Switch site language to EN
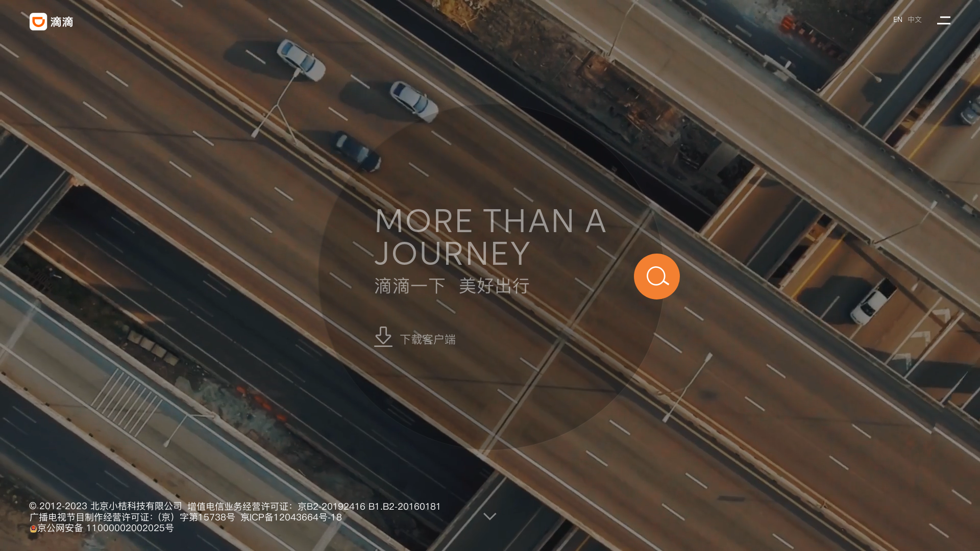This screenshot has width=980, height=551. (x=897, y=19)
